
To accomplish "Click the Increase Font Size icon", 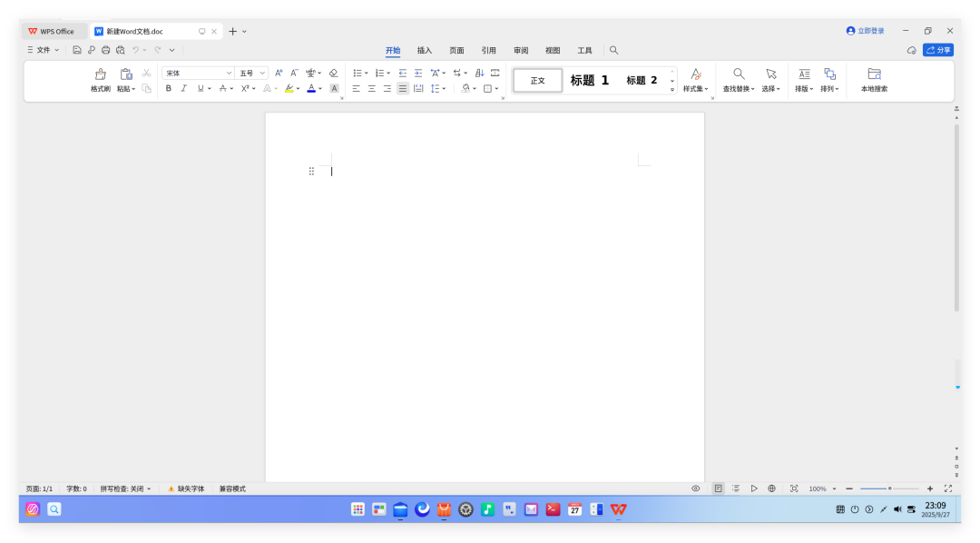I will [279, 73].
